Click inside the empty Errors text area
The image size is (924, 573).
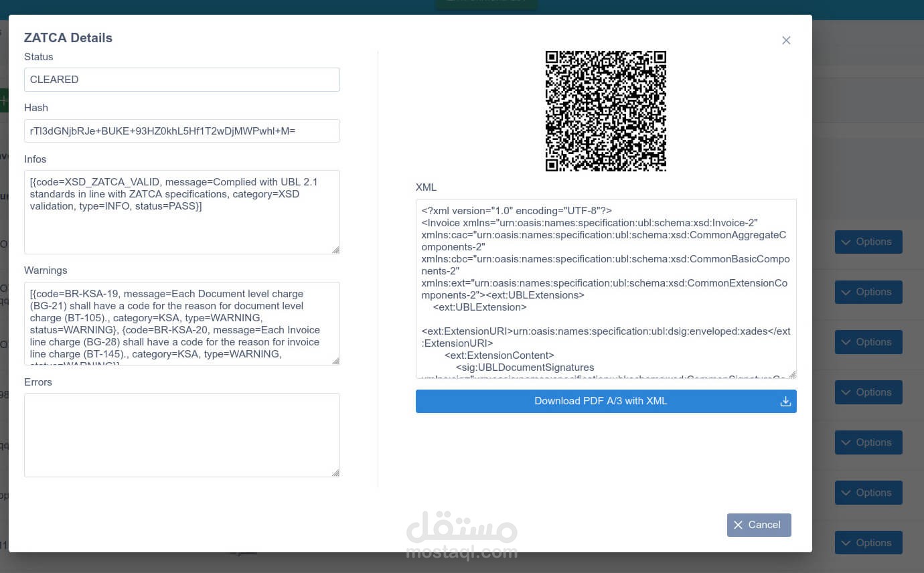182,435
